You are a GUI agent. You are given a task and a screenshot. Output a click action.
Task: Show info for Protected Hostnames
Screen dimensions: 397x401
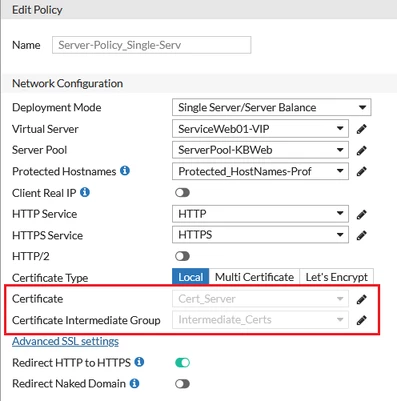click(x=125, y=171)
